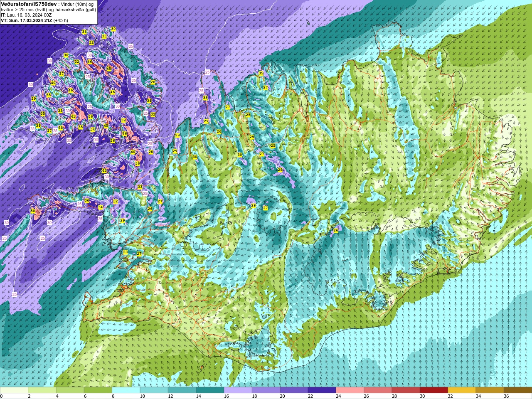The width and height of the screenshot is (532, 399).
Task: Select the '(+45 h)' forecast offset text
Action: point(61,20)
